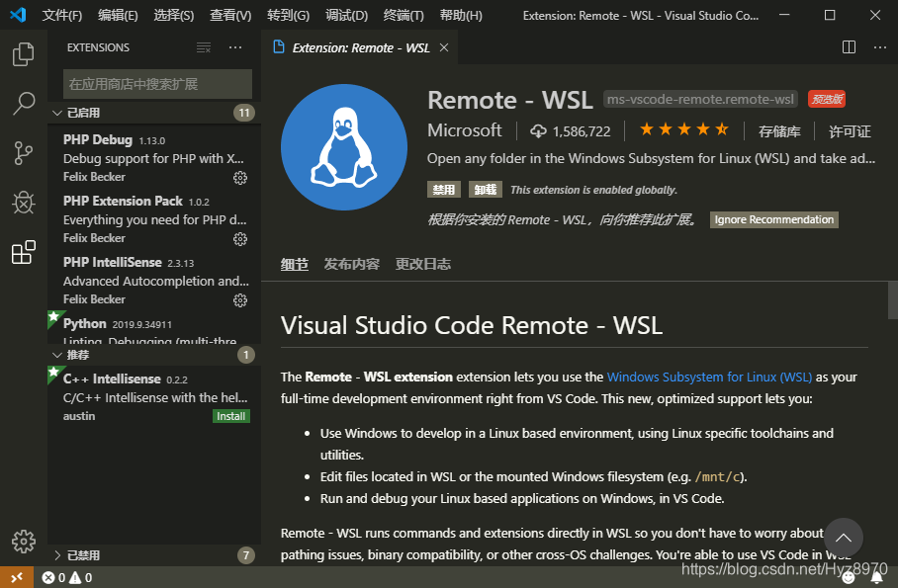Select the PHP Extension Pack entry
The width and height of the screenshot is (898, 588).
tap(154, 219)
